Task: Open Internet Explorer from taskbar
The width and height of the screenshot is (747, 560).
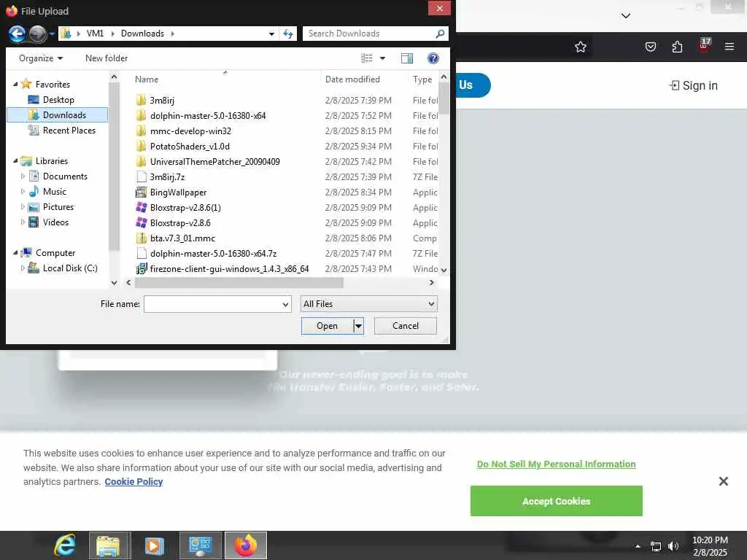Action: point(65,545)
